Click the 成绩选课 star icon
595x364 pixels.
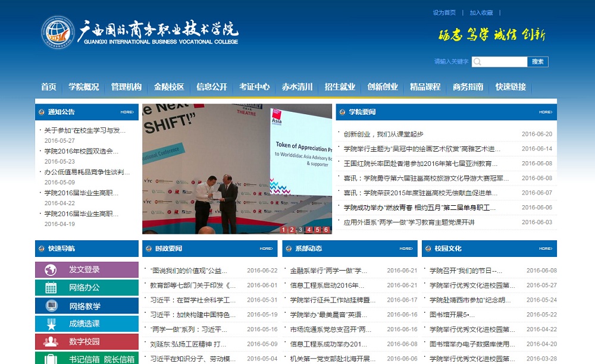click(x=51, y=324)
